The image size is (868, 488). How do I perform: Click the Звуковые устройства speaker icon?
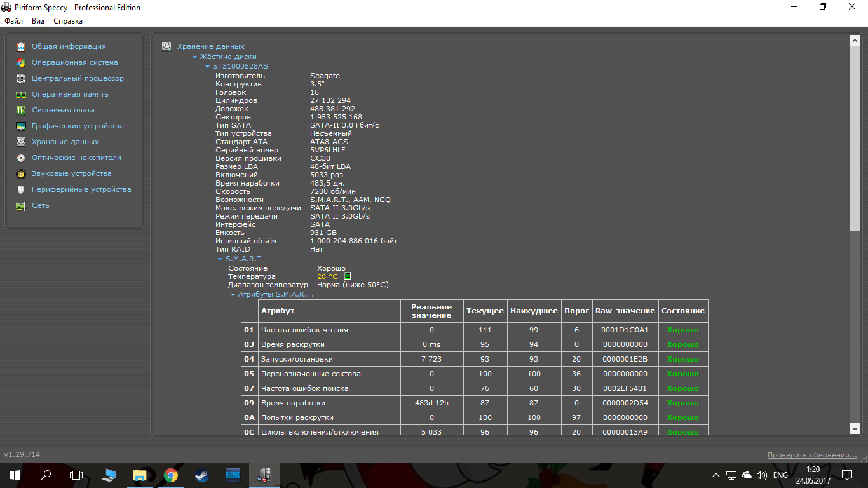click(x=21, y=173)
